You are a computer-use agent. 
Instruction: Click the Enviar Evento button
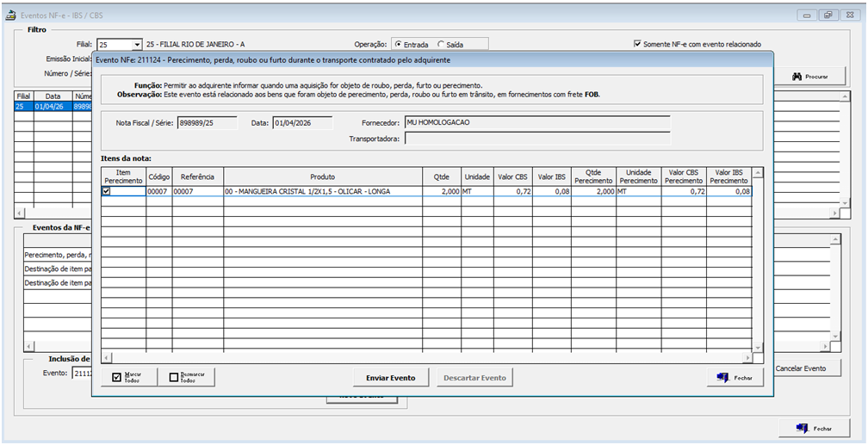[x=390, y=378]
